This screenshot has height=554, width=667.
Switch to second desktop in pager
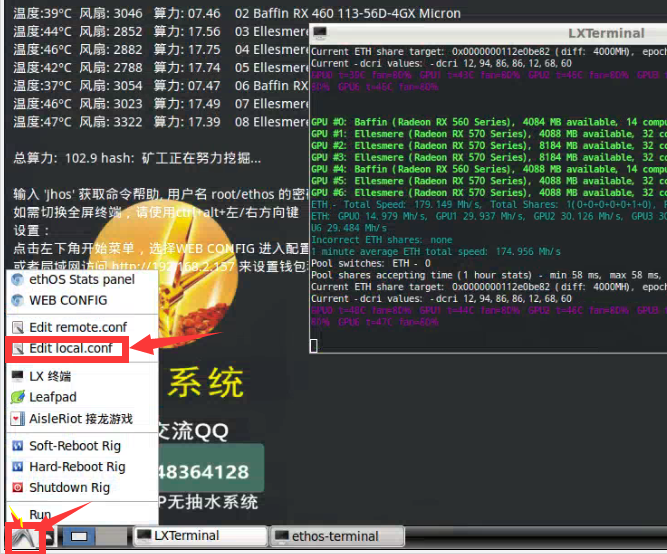(x=111, y=537)
